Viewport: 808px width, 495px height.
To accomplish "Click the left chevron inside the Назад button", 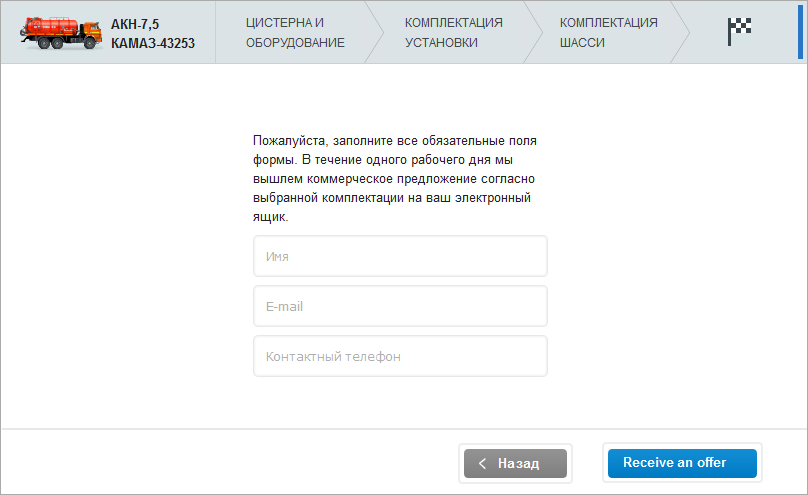I will tap(483, 463).
